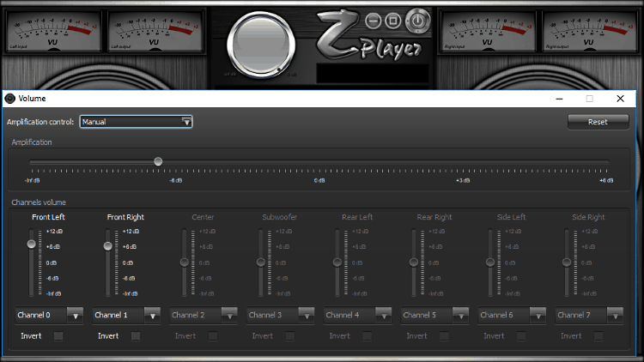Click ZPlayer square stop icon

pos(393,21)
